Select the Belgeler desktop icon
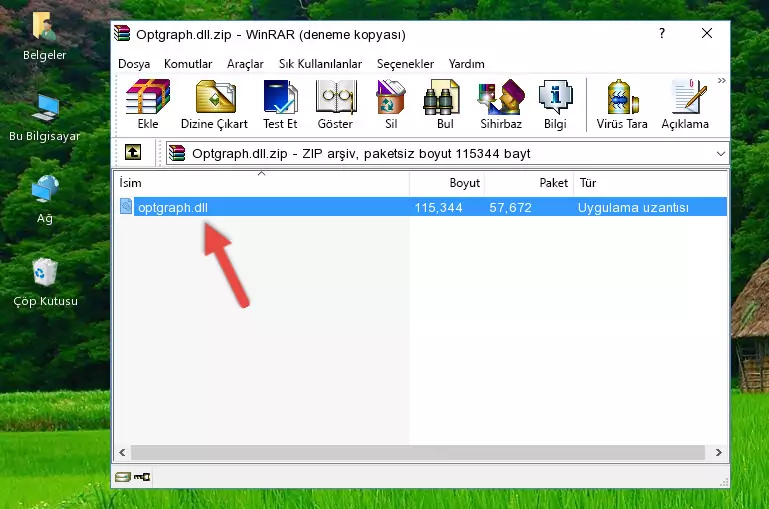This screenshot has width=769, height=509. 45,37
